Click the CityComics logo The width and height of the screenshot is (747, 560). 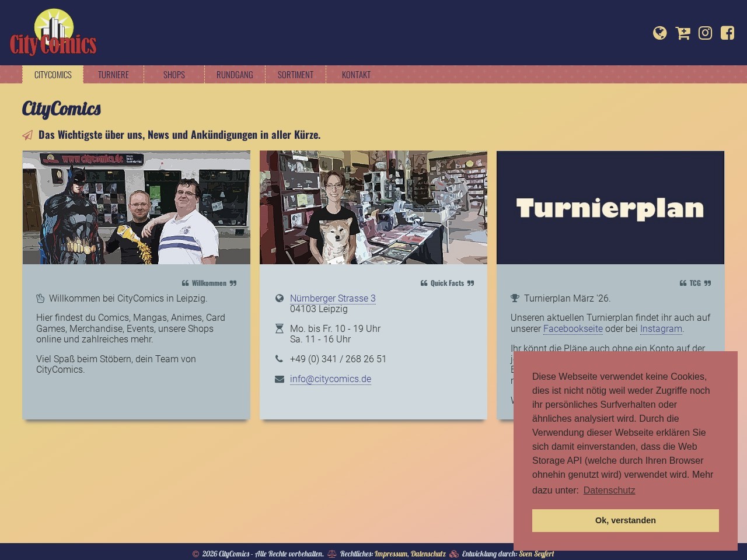pos(53,34)
